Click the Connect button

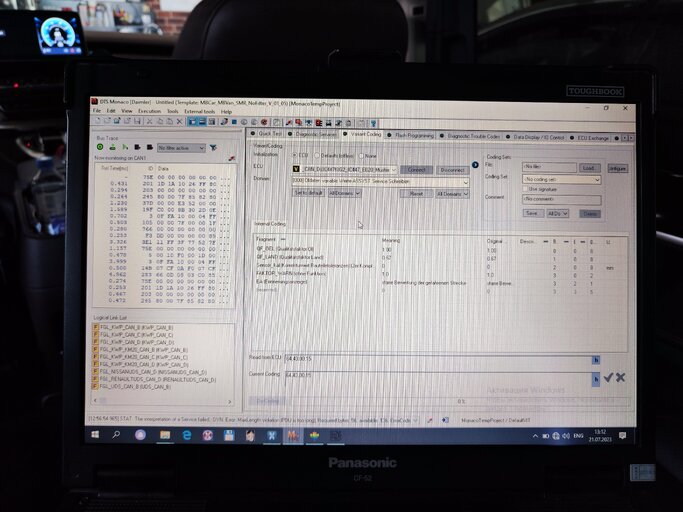(416, 170)
